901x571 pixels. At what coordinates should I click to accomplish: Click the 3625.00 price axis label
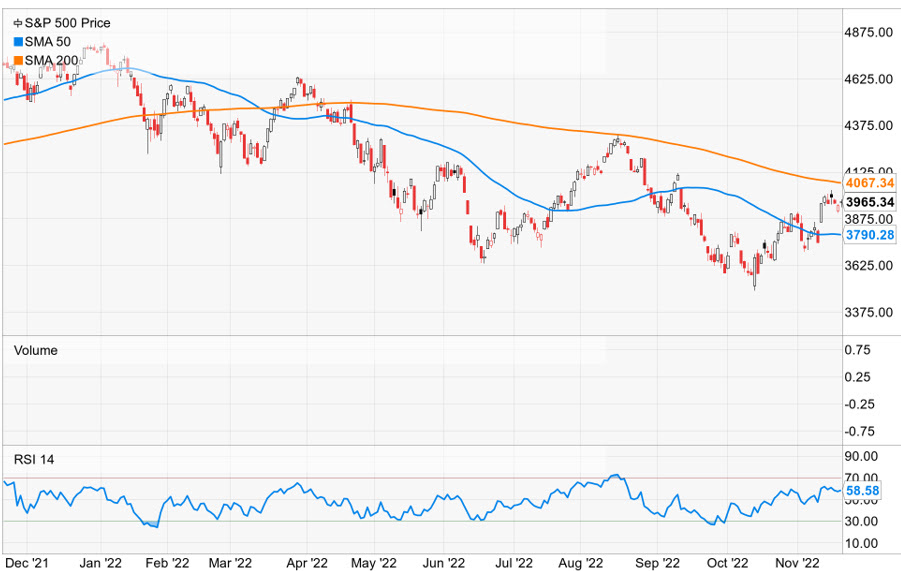click(x=868, y=265)
